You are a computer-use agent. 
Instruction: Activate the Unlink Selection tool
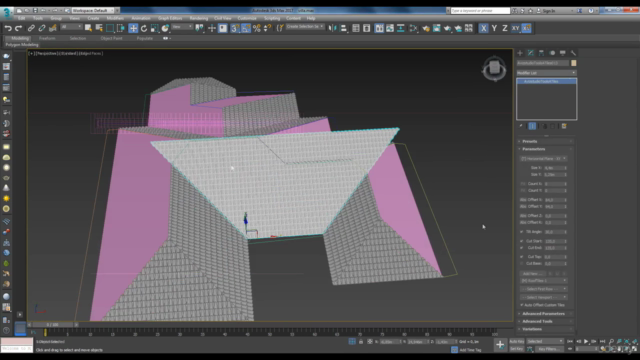42,28
